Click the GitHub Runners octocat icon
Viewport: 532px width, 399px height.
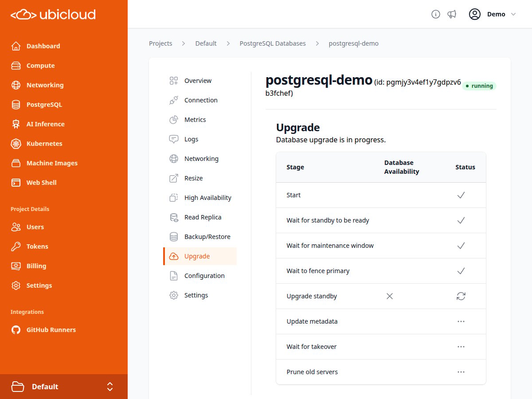16,330
